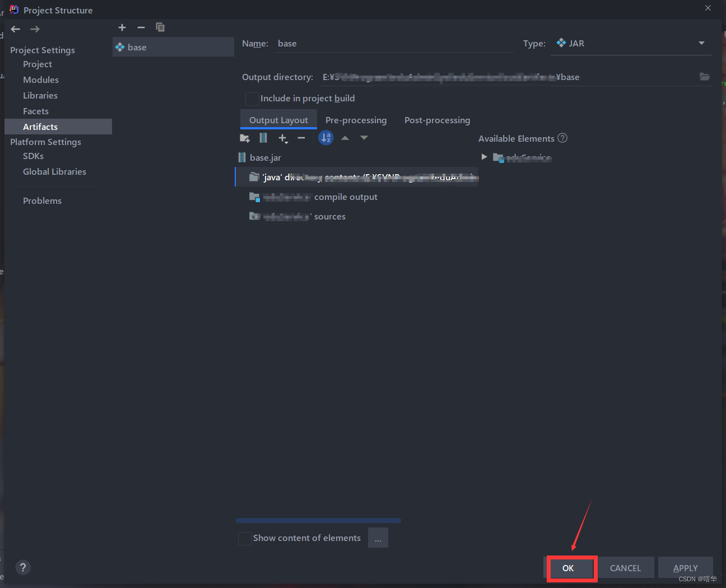Open the ellipsis options button

click(x=378, y=538)
